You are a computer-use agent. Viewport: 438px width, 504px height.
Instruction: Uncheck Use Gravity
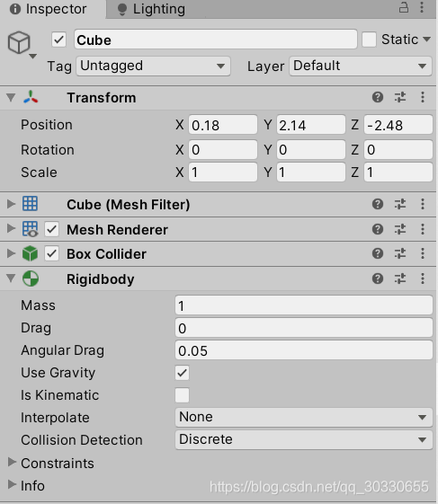pos(183,373)
